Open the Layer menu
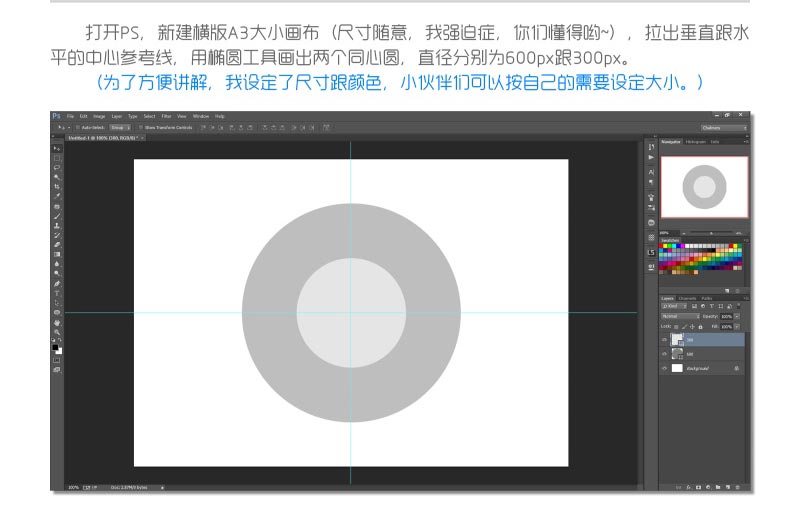The width and height of the screenshot is (800, 505). point(116,116)
